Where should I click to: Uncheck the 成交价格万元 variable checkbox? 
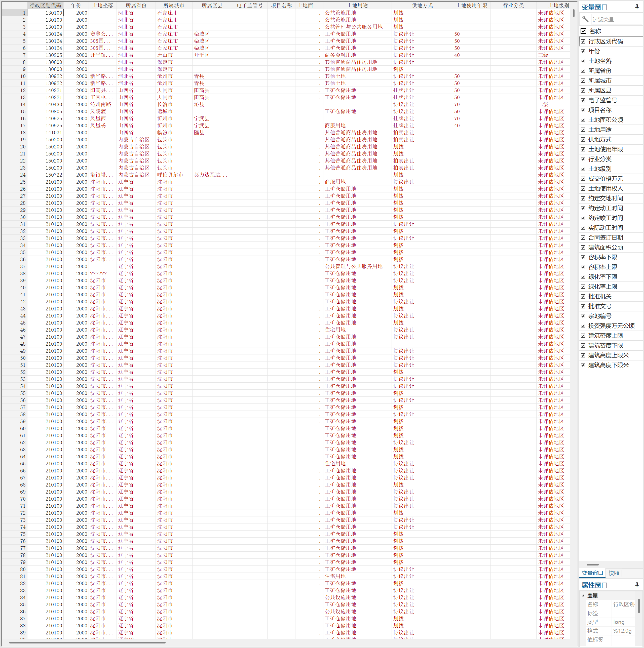[583, 178]
